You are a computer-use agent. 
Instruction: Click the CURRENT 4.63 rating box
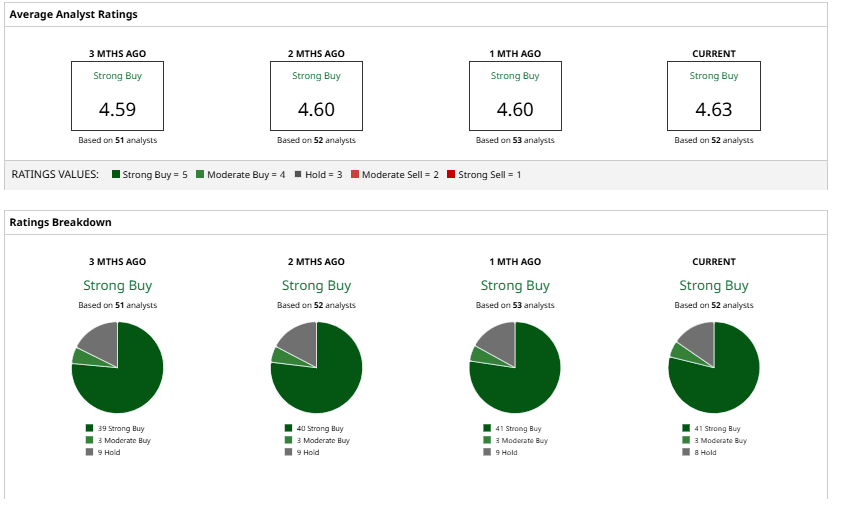714,96
